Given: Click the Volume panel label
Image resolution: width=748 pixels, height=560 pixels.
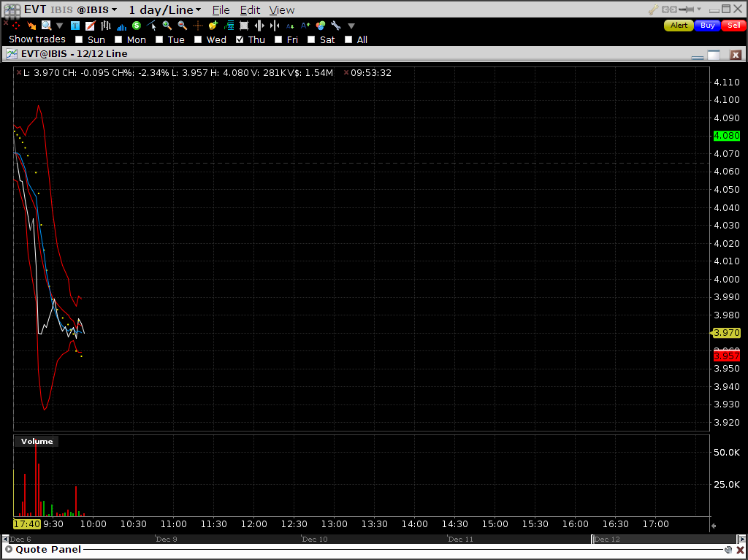Looking at the screenshot, I should (x=37, y=441).
